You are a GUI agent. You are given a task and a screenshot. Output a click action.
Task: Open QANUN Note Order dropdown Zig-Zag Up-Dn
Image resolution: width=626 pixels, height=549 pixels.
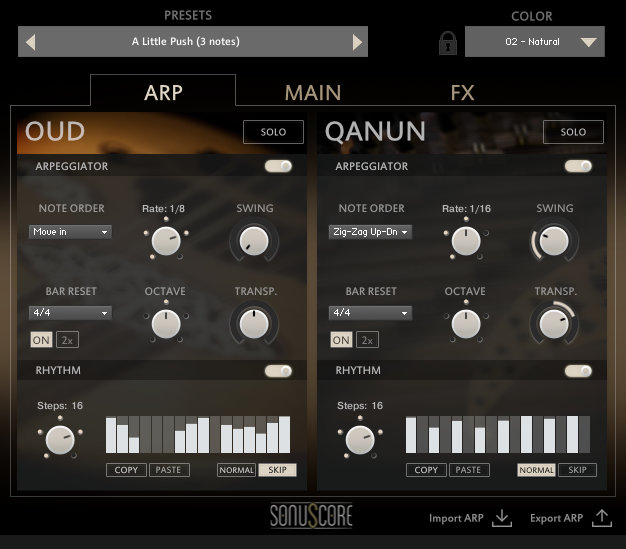[370, 232]
